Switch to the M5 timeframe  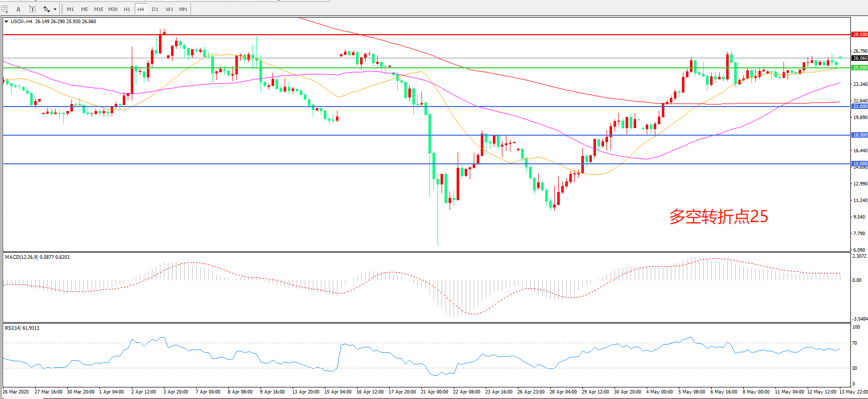(84, 9)
